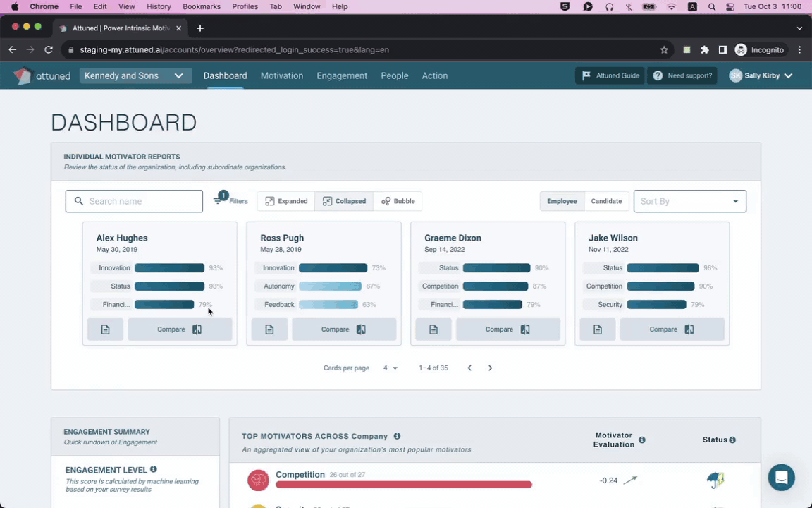The width and height of the screenshot is (812, 508).
Task: Open macOS Control Center icon
Action: (x=730, y=7)
